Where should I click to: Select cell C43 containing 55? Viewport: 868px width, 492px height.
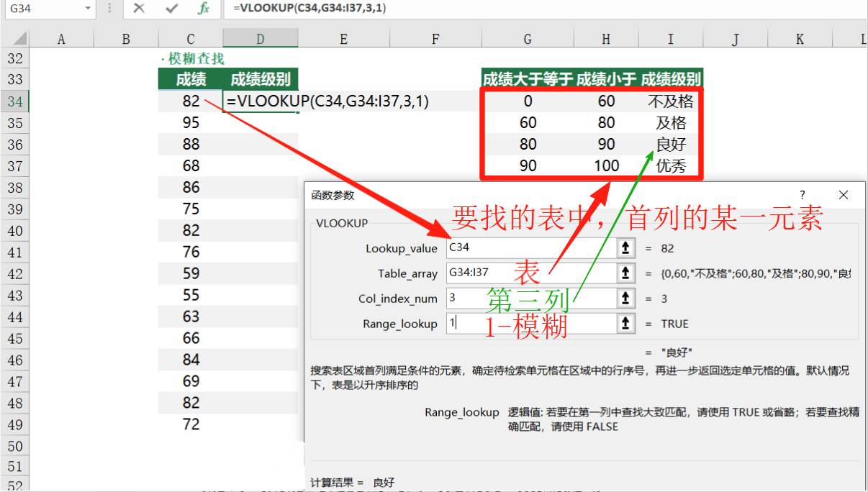coord(190,296)
